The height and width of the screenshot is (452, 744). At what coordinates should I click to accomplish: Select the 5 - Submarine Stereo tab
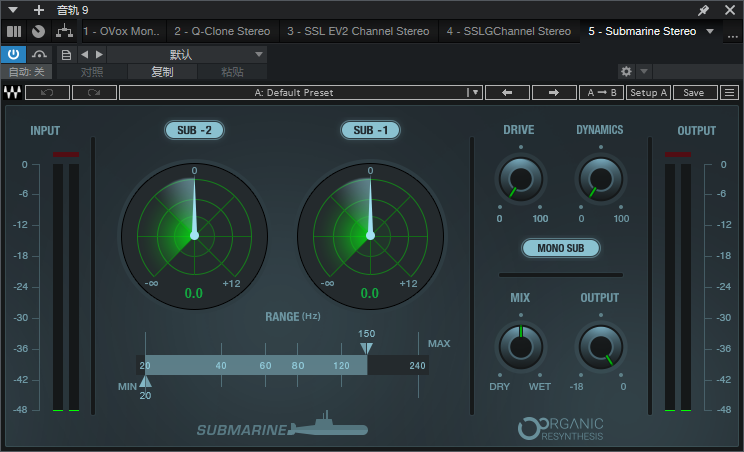pos(642,31)
